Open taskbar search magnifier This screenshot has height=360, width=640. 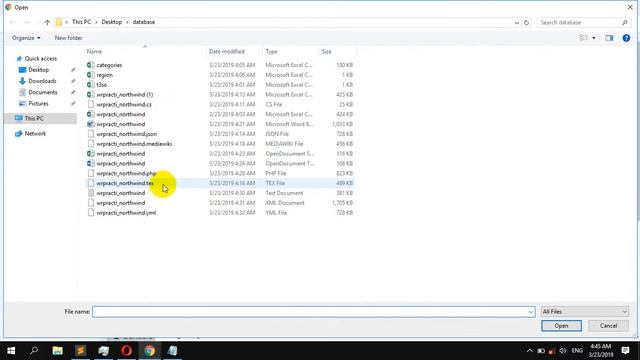pyautogui.click(x=34, y=351)
